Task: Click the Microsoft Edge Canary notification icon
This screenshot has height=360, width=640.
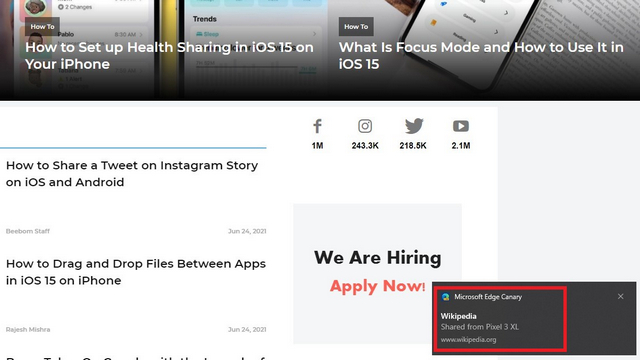Action: 446,297
